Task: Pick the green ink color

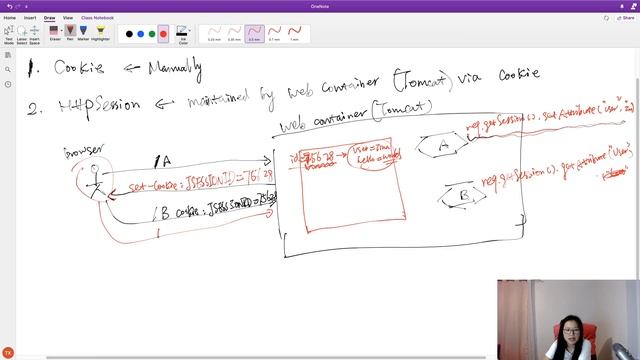Action: (x=152, y=34)
